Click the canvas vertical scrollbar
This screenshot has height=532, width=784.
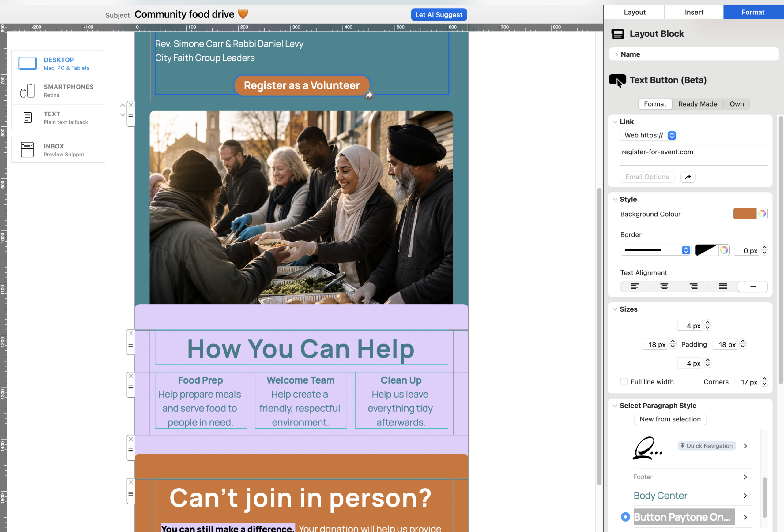pos(599,336)
